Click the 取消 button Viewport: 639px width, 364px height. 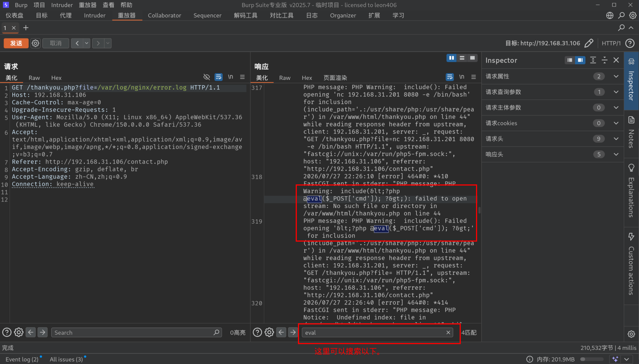click(56, 43)
